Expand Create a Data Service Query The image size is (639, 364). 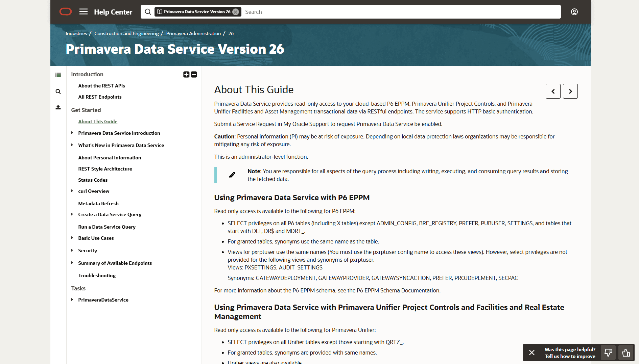[72, 214]
